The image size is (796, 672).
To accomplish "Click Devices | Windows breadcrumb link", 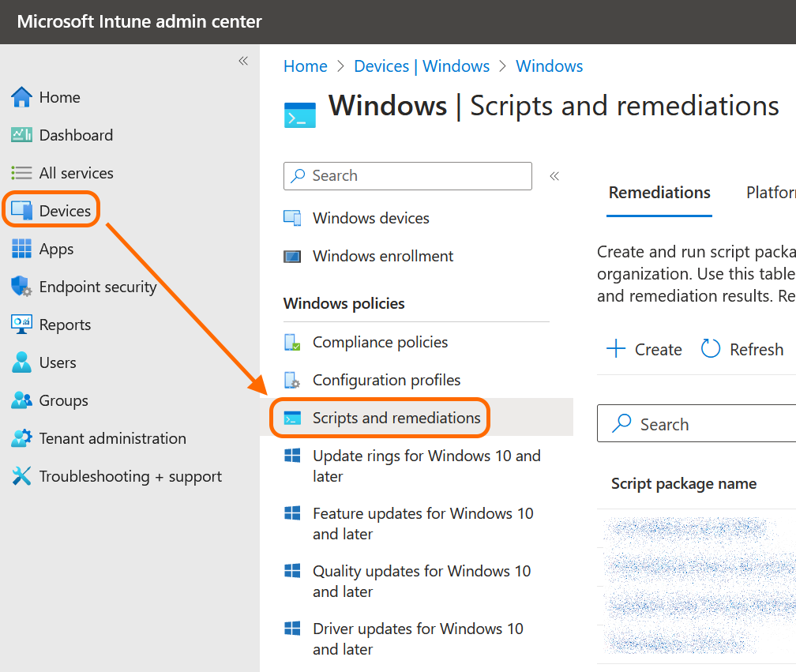I will point(422,66).
